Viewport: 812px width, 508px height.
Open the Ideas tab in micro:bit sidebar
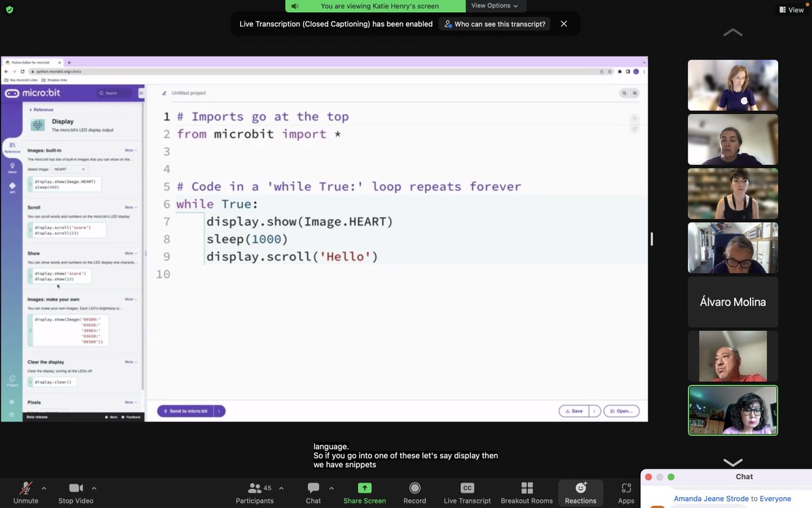(x=12, y=167)
